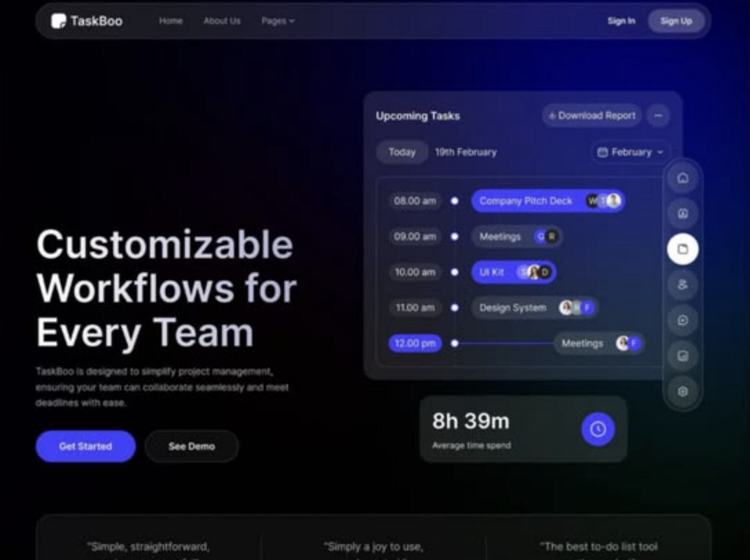Click the TaskBoo logo icon
The height and width of the screenshot is (560, 750).
click(59, 21)
